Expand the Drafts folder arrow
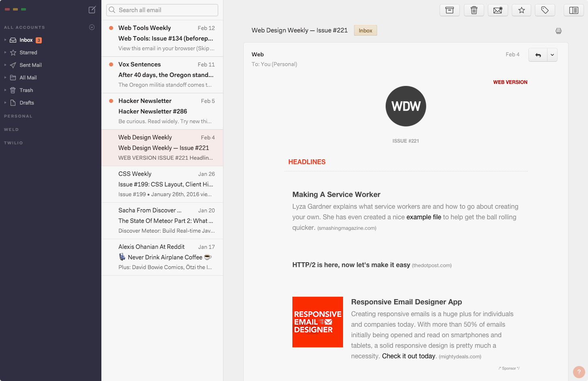 click(x=5, y=103)
